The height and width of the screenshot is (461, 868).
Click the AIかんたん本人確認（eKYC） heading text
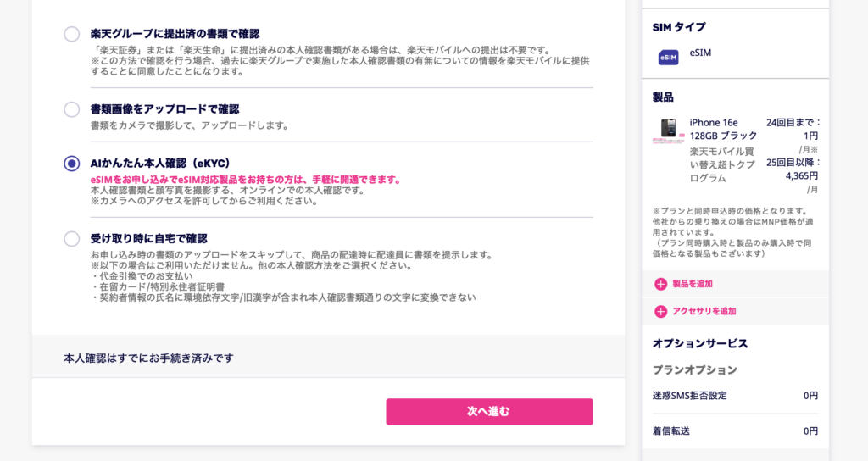click(160, 163)
